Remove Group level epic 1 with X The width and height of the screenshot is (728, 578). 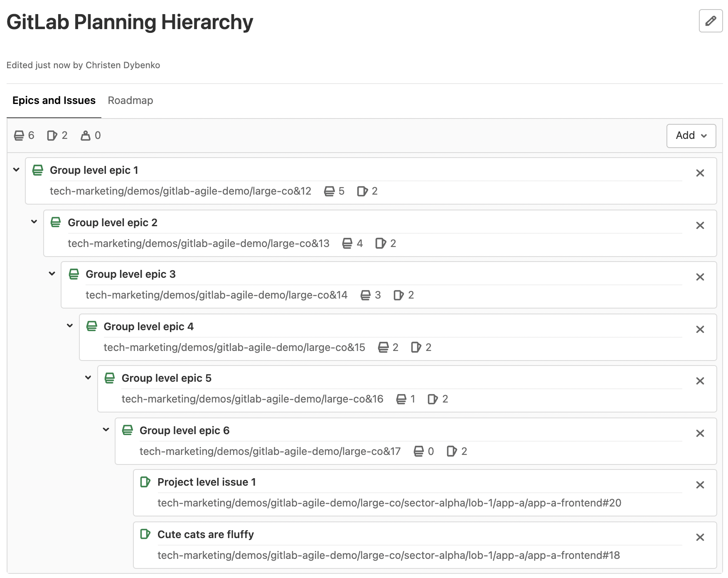pos(700,173)
